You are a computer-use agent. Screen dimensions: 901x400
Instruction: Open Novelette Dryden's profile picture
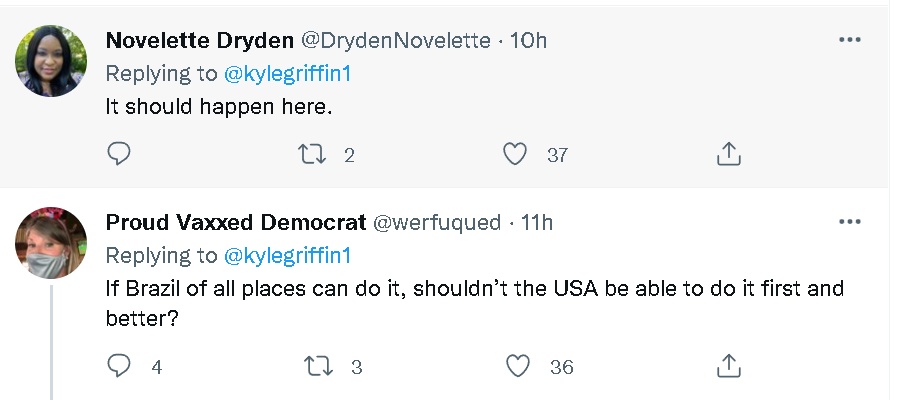coord(51,61)
